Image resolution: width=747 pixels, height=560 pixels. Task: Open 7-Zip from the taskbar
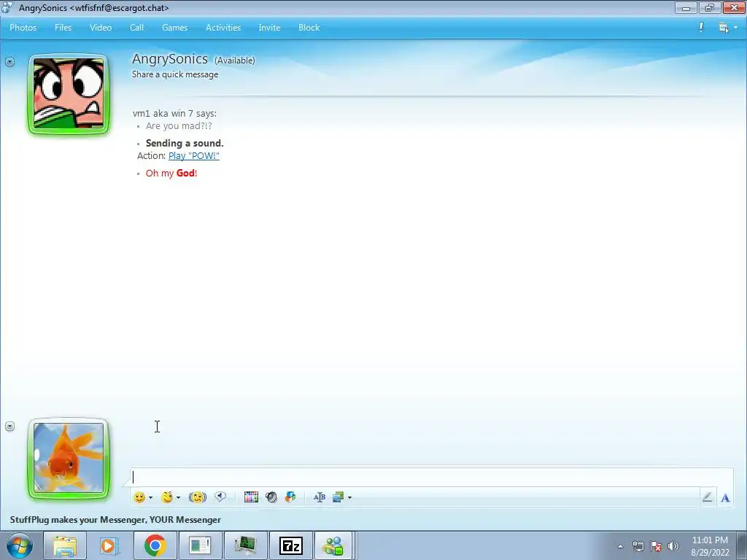(x=290, y=545)
